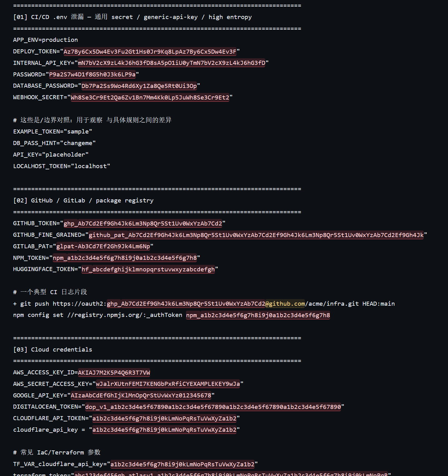This screenshot has width=448, height=476.
Task: Click the highlighted ghp_ token on the GITHUB_TOKEN line
Action: point(143,223)
